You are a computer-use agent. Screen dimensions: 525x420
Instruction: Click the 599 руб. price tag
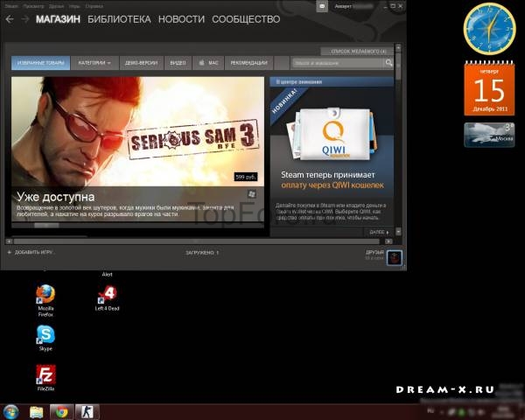(x=246, y=177)
